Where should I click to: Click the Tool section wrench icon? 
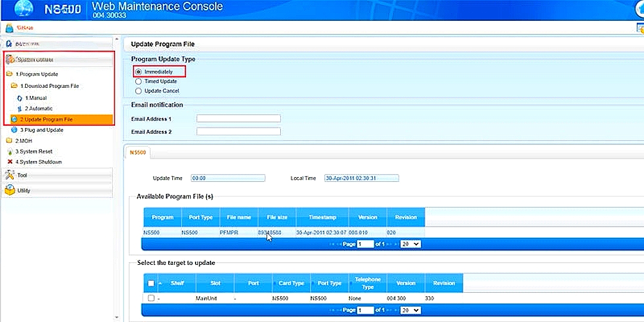click(x=10, y=175)
